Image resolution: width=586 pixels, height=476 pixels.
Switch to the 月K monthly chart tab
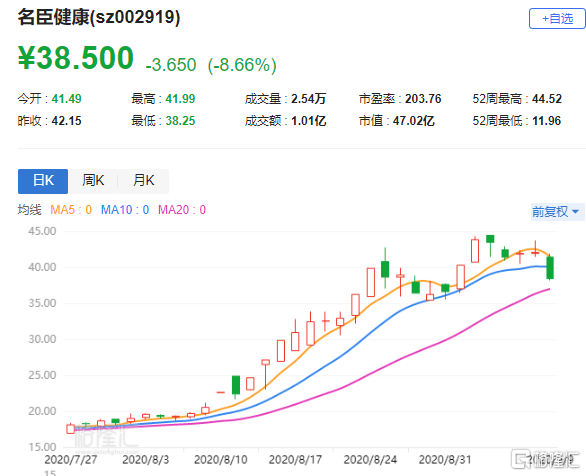click(x=144, y=181)
